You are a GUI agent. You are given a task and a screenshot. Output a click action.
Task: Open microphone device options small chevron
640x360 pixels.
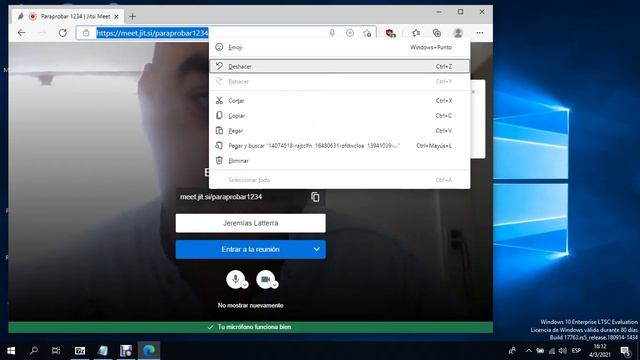[x=244, y=285]
